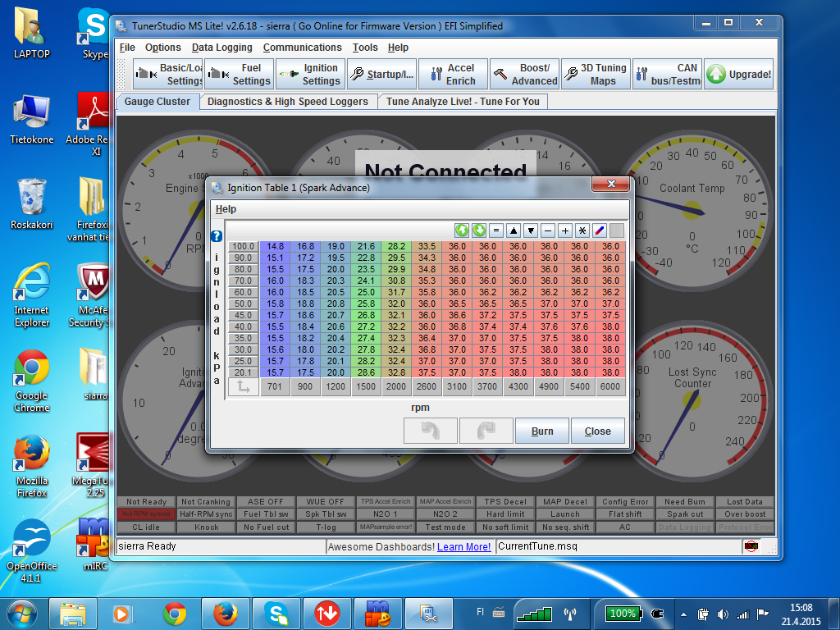The height and width of the screenshot is (630, 840).
Task: Select the 2000 rpm axis cell
Action: point(396,386)
